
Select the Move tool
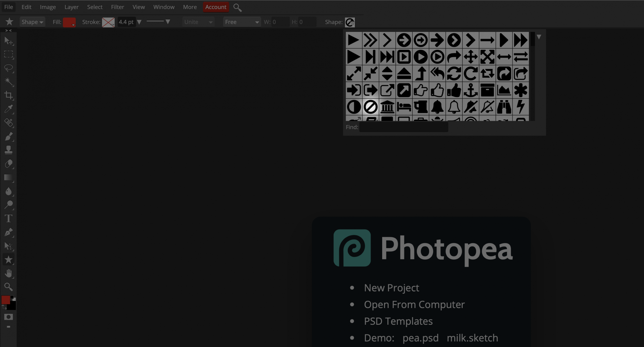click(9, 41)
